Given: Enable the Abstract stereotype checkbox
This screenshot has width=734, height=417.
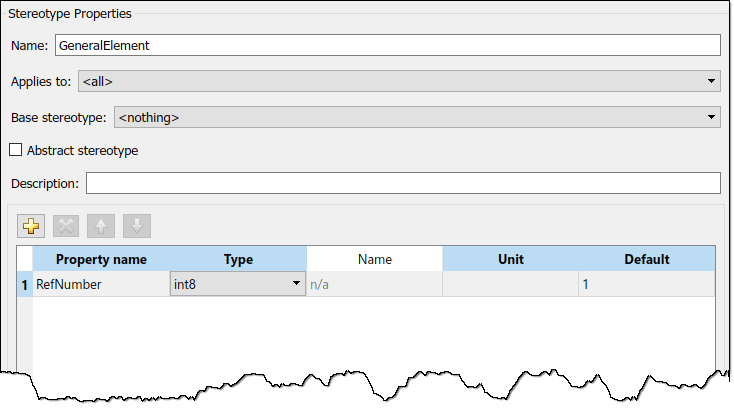Looking at the screenshot, I should (x=15, y=150).
